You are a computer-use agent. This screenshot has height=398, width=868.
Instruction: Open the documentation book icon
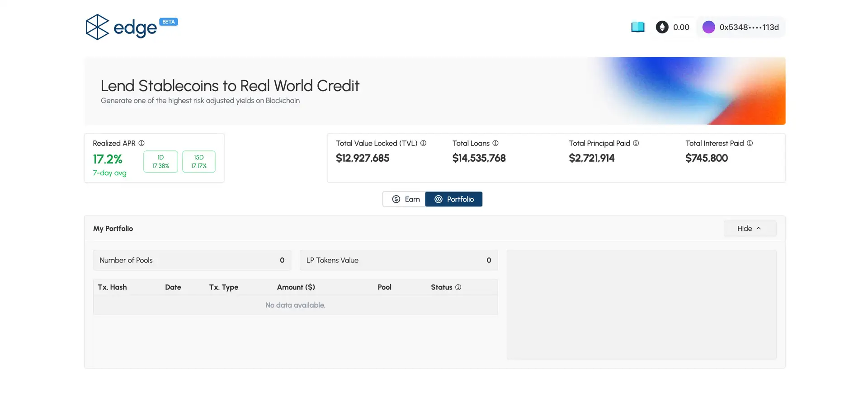637,27
